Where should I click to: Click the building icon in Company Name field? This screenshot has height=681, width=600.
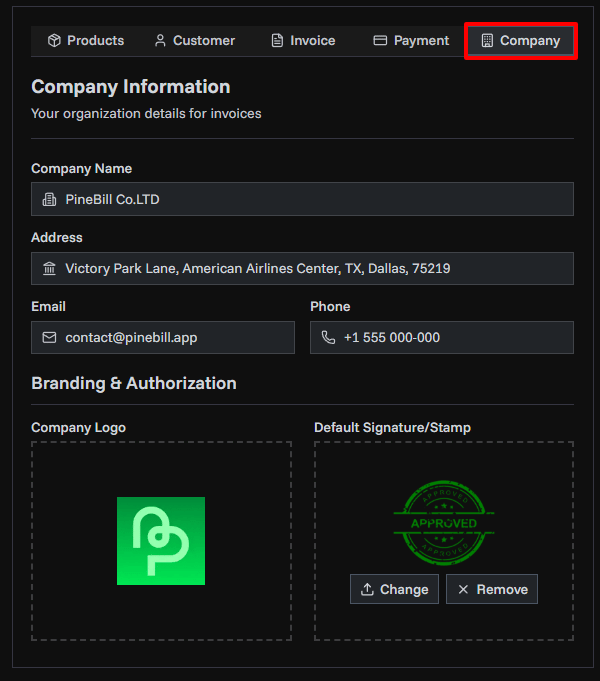[x=50, y=199]
